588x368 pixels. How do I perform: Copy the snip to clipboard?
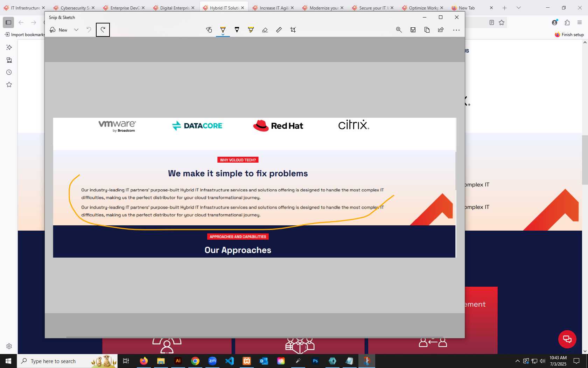(x=427, y=30)
